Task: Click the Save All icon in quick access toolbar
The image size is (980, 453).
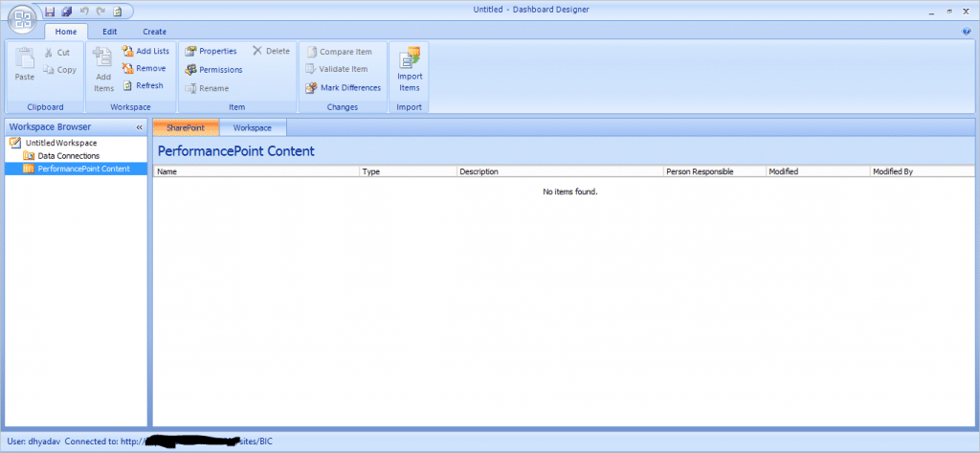Action: click(67, 11)
